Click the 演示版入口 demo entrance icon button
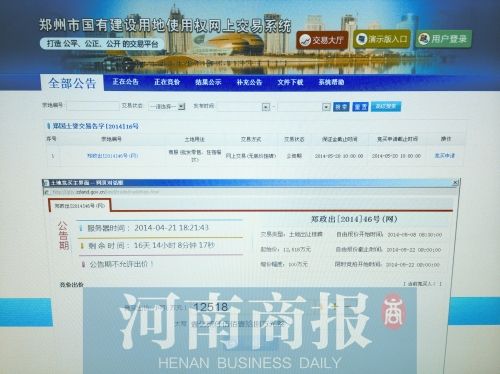The image size is (500, 374). 382,39
